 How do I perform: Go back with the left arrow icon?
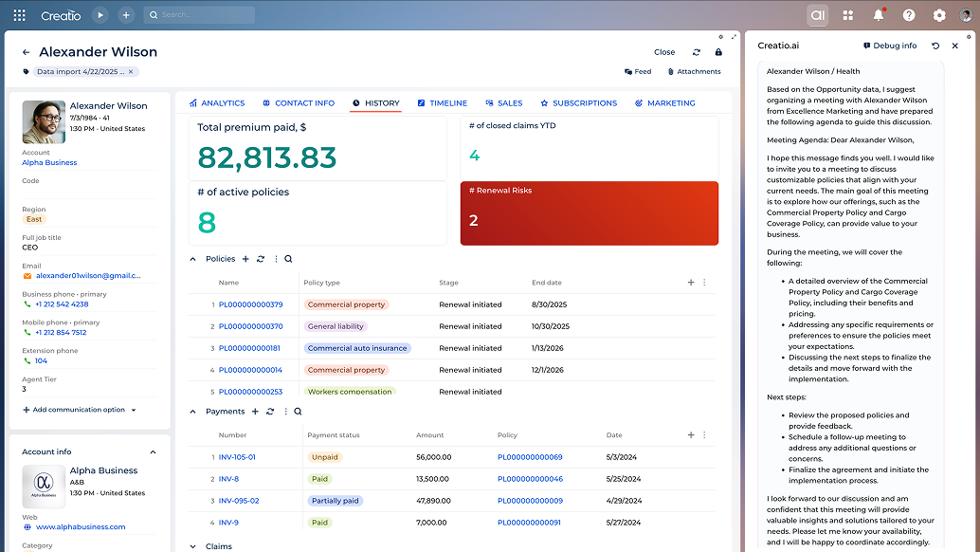click(26, 52)
